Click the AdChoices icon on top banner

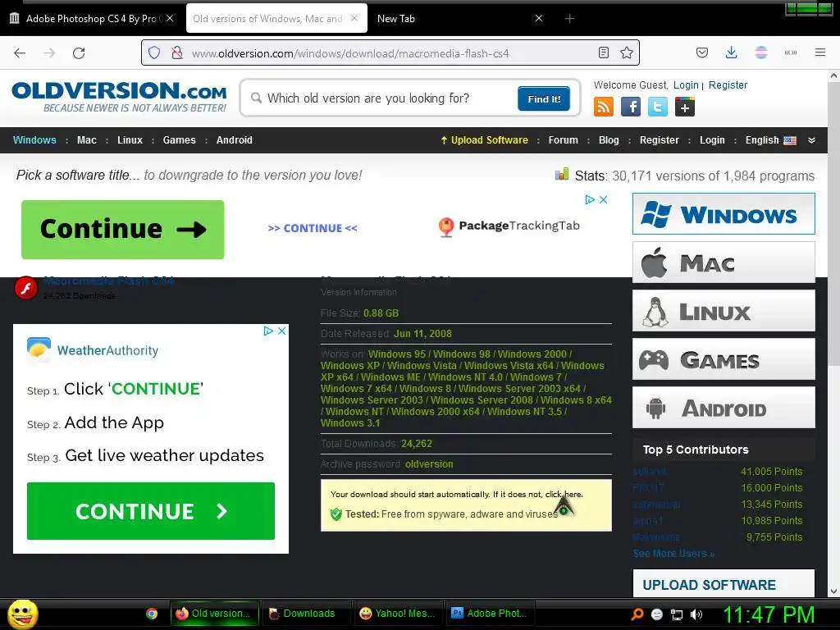coord(590,199)
